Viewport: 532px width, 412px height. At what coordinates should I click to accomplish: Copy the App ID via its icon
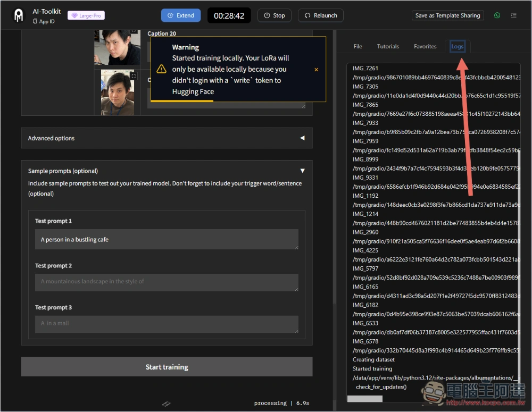(x=35, y=22)
